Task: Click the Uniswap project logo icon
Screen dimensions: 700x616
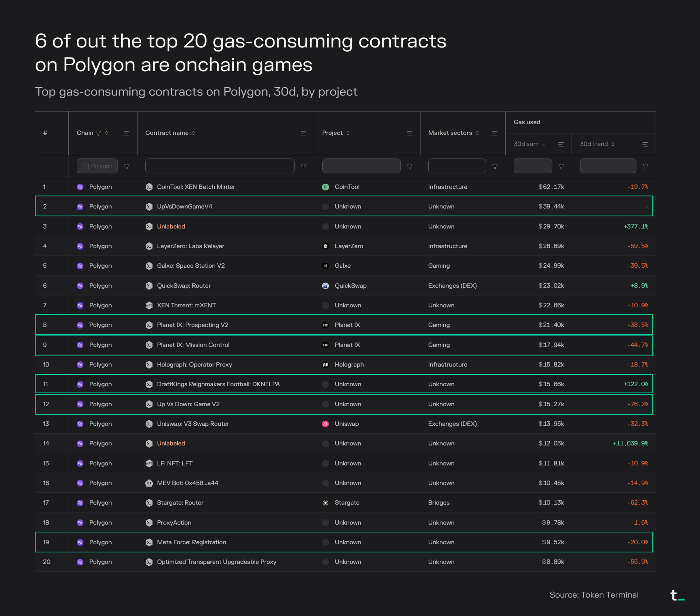Action: coord(325,424)
